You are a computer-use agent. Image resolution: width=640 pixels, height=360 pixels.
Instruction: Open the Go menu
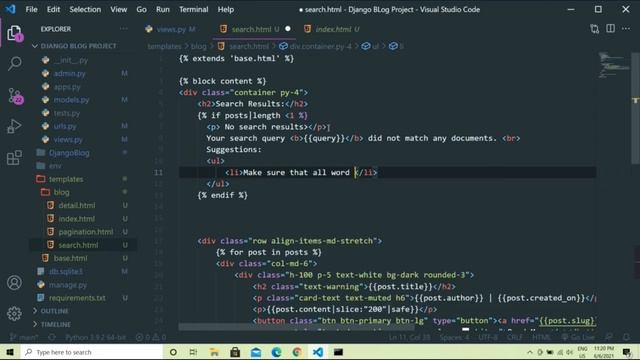[141, 9]
